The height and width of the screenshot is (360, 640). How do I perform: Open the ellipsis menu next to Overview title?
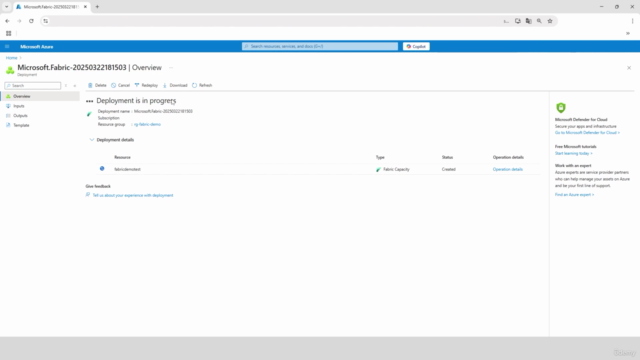tap(171, 68)
